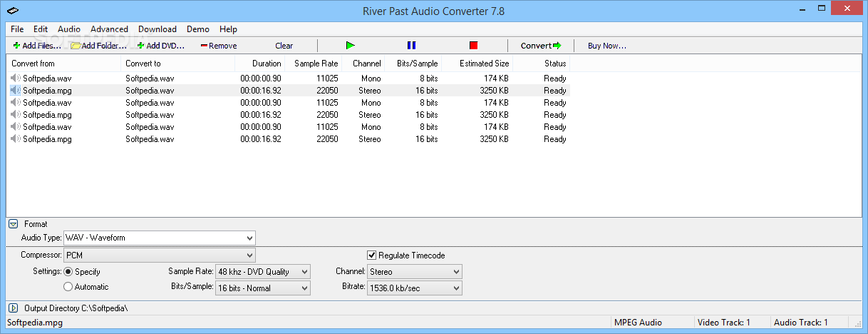
Task: Click MPEG Audio in the status bar
Action: (x=640, y=323)
